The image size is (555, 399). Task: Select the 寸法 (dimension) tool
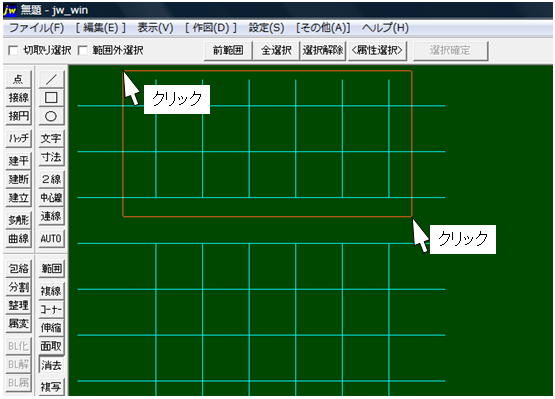51,157
